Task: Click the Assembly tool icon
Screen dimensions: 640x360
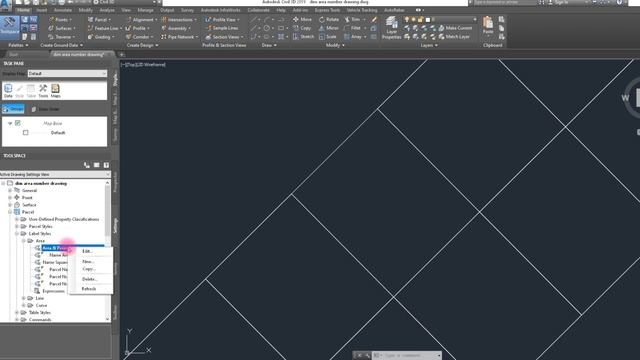Action: tap(164, 28)
